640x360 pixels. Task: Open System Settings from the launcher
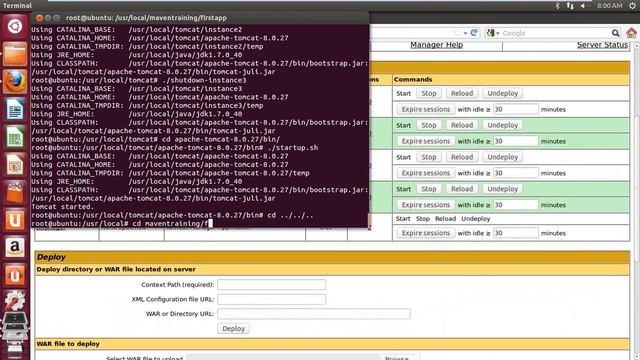click(x=15, y=301)
